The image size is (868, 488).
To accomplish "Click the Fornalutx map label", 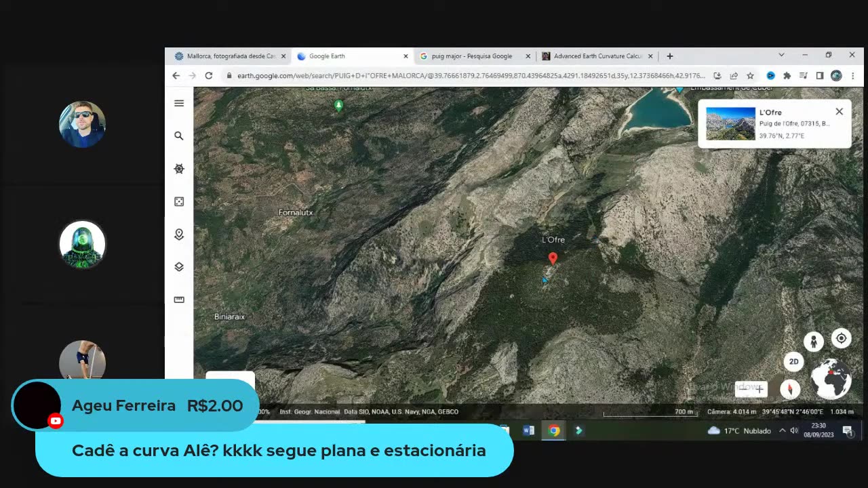I will 296,212.
